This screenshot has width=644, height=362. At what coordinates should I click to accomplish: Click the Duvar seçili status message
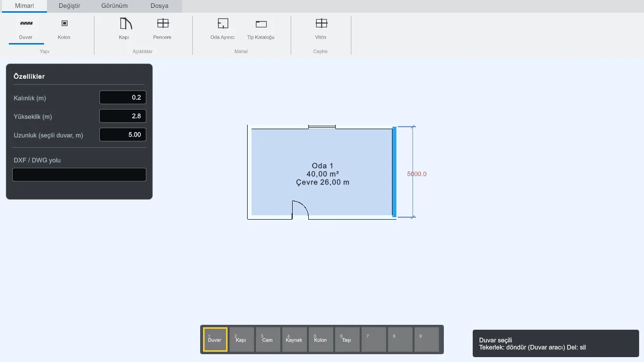(x=496, y=340)
